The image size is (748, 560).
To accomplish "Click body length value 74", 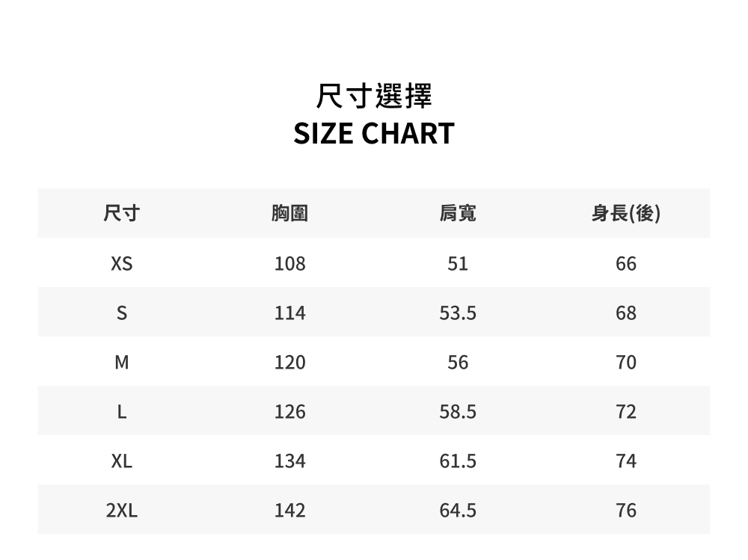I will pyautogui.click(x=626, y=461).
